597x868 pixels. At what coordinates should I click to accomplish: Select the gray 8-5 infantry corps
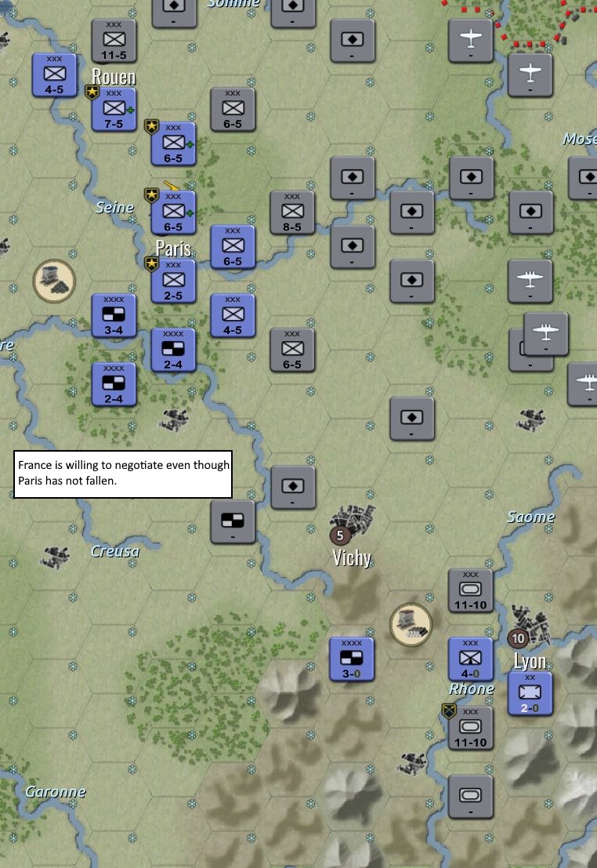pyautogui.click(x=292, y=212)
